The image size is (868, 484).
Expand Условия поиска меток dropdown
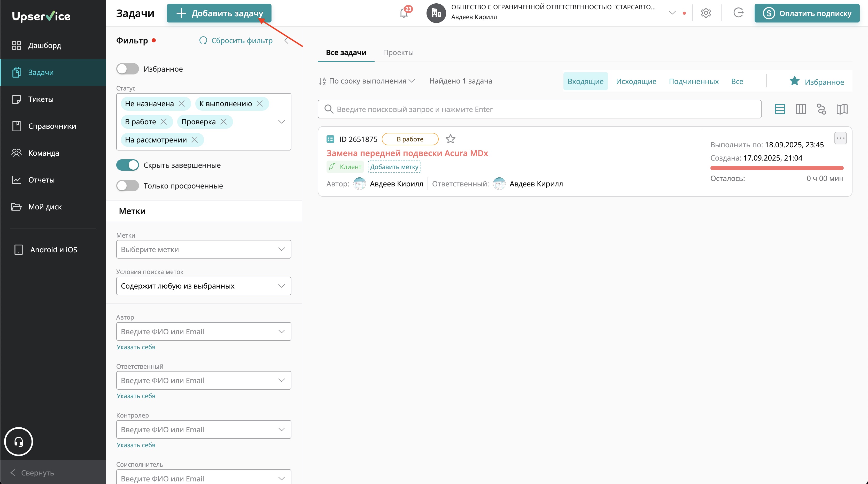203,286
